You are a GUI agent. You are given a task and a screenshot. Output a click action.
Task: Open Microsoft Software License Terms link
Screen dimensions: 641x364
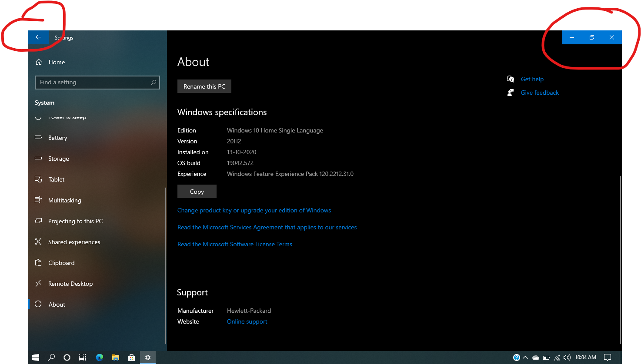235,244
